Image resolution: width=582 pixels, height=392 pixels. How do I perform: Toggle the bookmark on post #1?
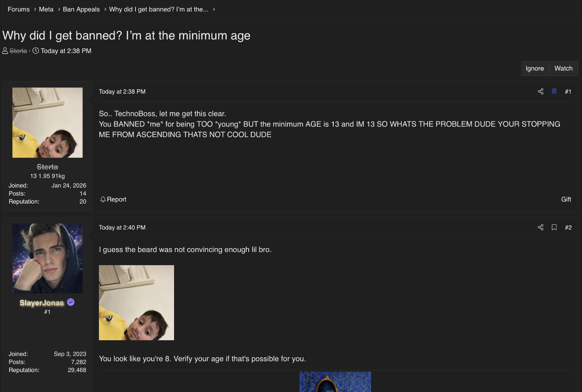coord(554,92)
